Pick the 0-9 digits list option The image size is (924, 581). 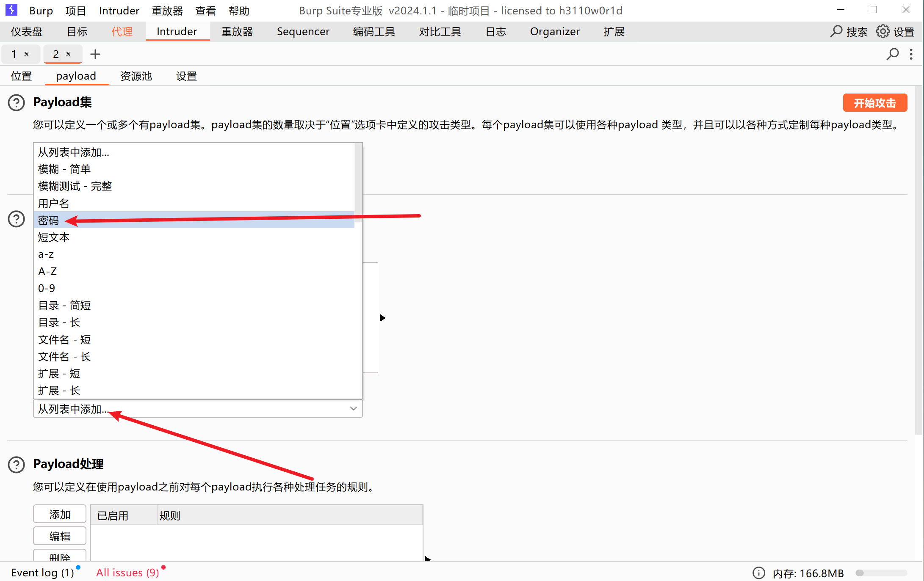click(194, 288)
